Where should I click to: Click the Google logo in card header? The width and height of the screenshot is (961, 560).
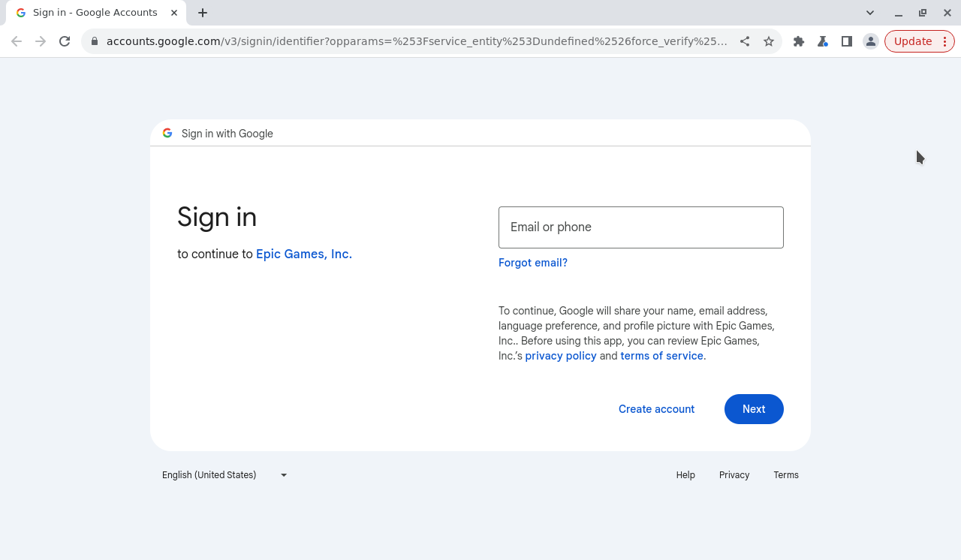pos(167,133)
